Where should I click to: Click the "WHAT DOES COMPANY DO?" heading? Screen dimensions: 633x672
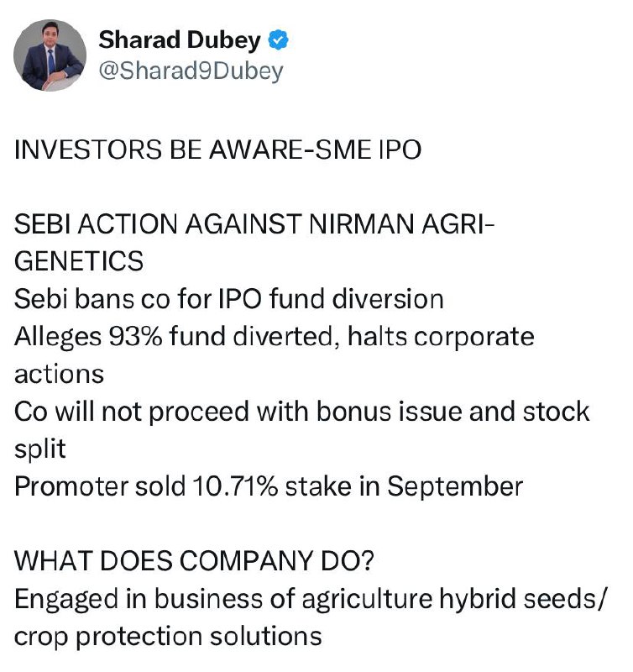coord(185,561)
